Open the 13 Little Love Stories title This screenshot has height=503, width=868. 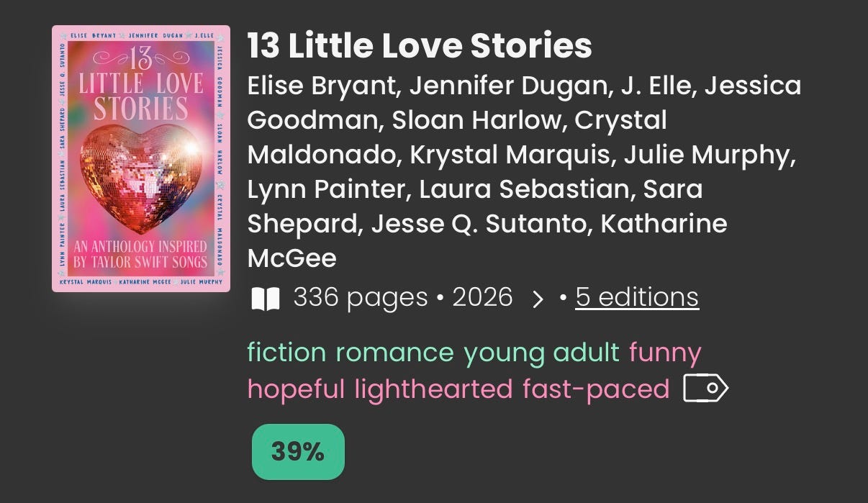click(x=420, y=46)
